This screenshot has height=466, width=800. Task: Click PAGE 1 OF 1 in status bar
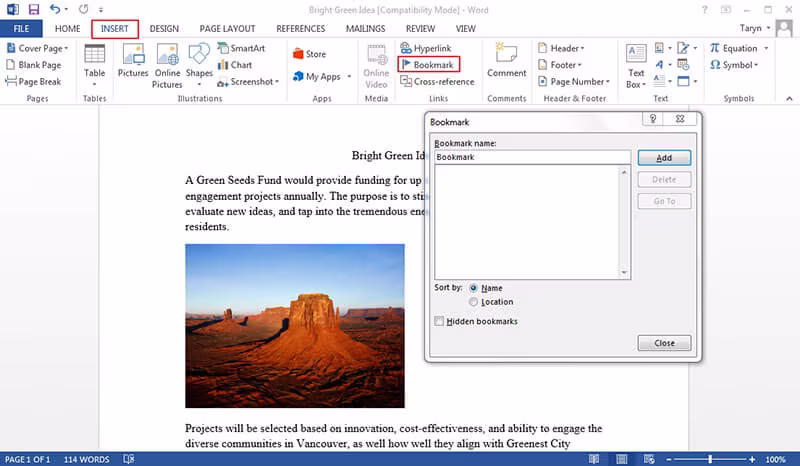tap(28, 459)
